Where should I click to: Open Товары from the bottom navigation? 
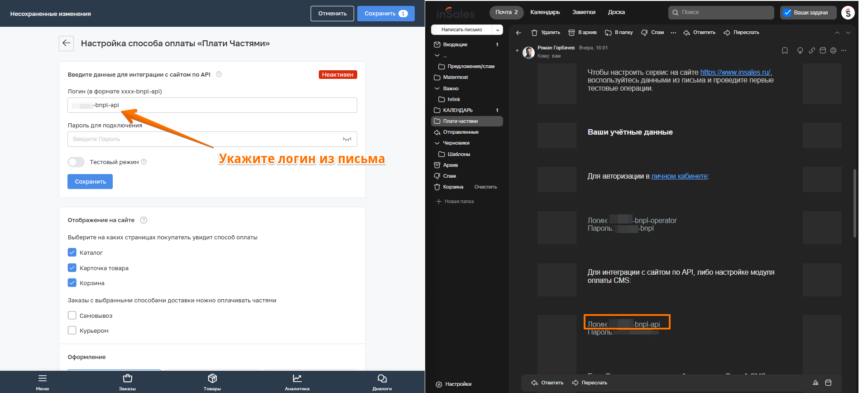pos(212,382)
